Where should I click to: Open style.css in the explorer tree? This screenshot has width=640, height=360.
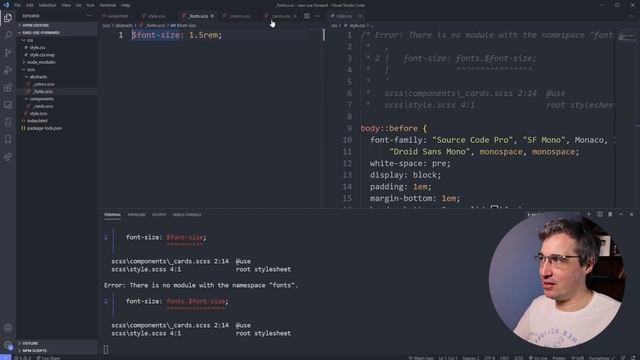click(57, 48)
